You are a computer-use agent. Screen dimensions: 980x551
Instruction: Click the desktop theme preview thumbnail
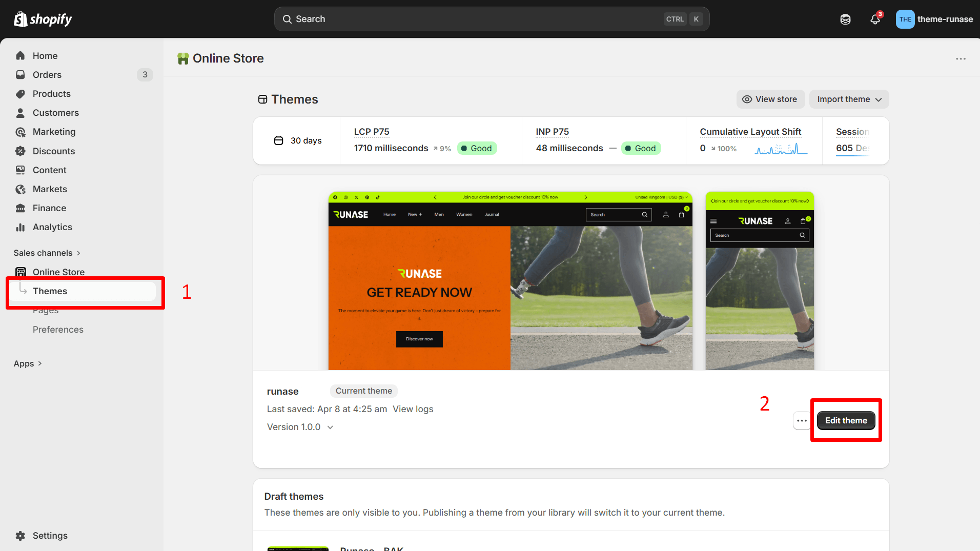(x=511, y=281)
